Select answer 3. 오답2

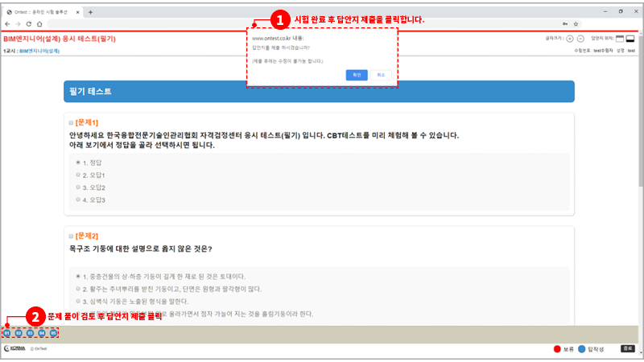[x=78, y=187]
